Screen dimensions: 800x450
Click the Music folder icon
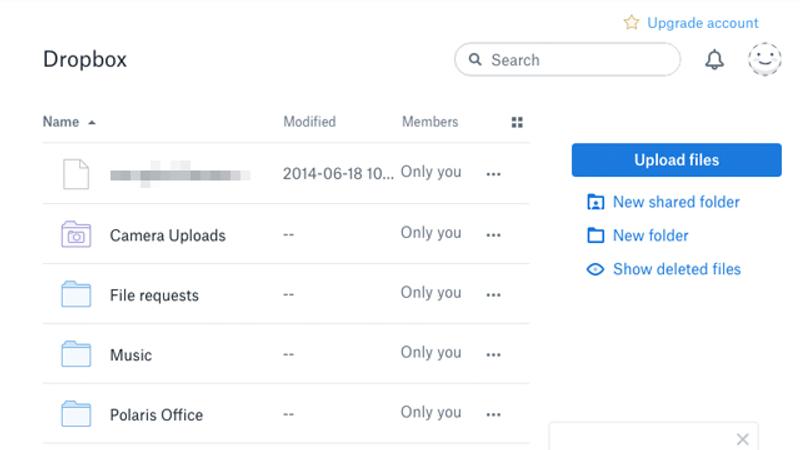(x=76, y=355)
